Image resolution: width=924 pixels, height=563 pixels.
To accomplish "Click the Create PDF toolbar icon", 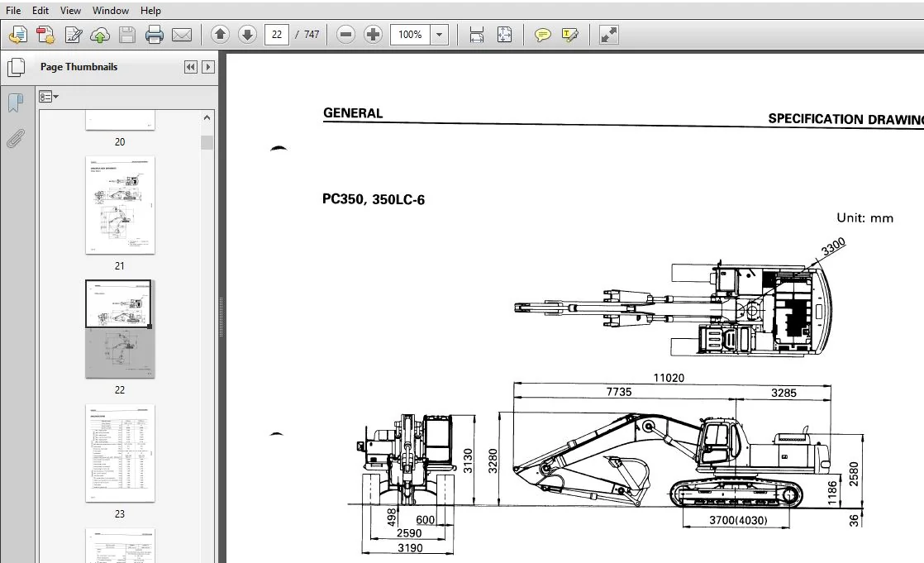I will (x=18, y=35).
